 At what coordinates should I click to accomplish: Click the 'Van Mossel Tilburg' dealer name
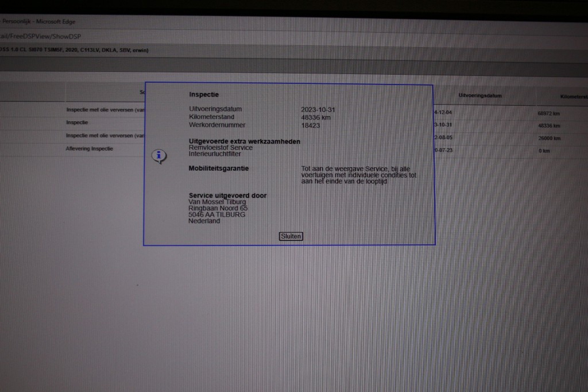click(217, 202)
